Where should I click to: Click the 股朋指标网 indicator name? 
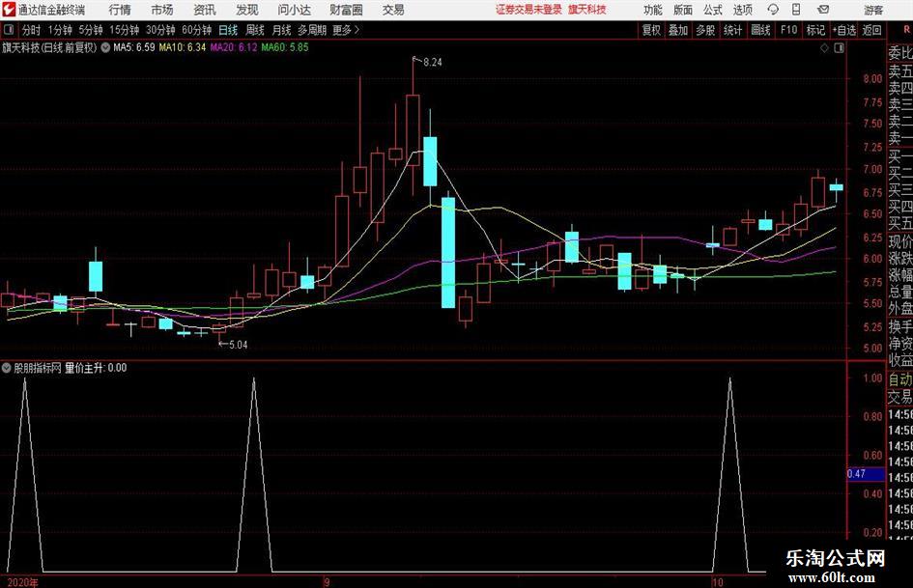[x=38, y=368]
